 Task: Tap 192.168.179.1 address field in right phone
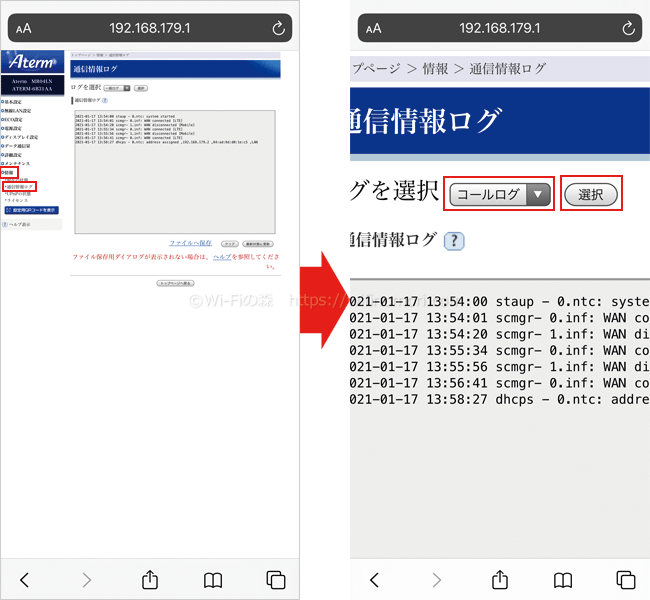(x=500, y=28)
